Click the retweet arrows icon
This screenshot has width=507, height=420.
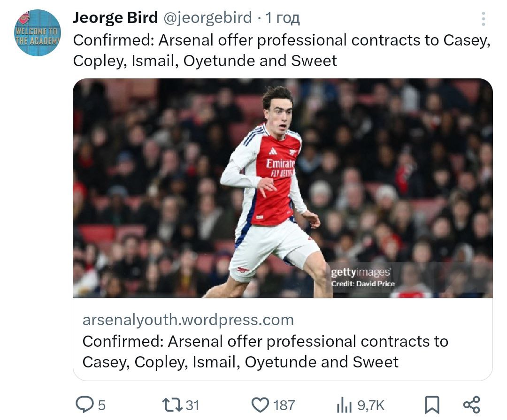[171, 405]
